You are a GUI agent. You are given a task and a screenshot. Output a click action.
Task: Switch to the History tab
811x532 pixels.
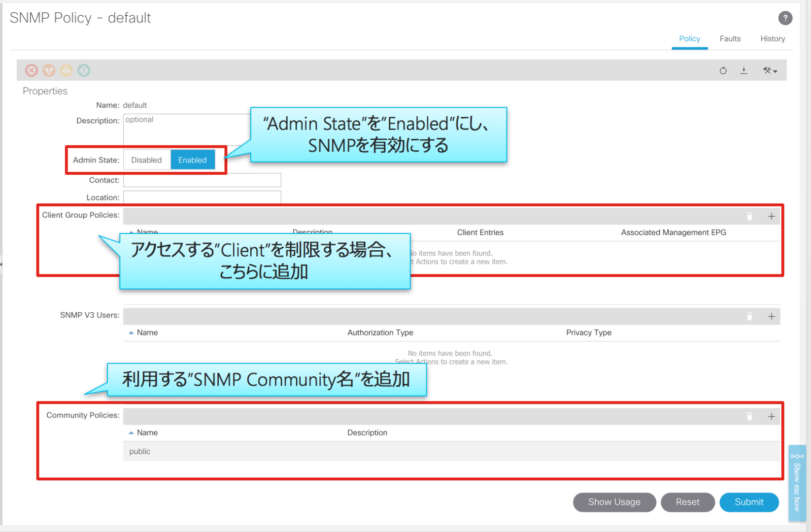click(x=772, y=38)
